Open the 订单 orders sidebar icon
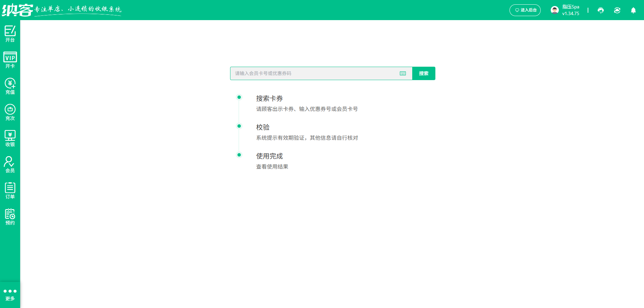The height and width of the screenshot is (308, 644). (x=10, y=191)
